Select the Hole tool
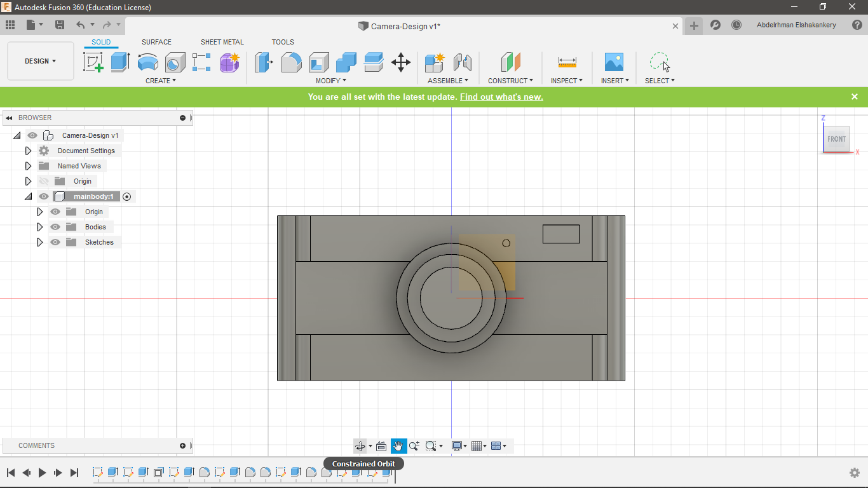Image resolution: width=868 pixels, height=488 pixels. coord(175,62)
